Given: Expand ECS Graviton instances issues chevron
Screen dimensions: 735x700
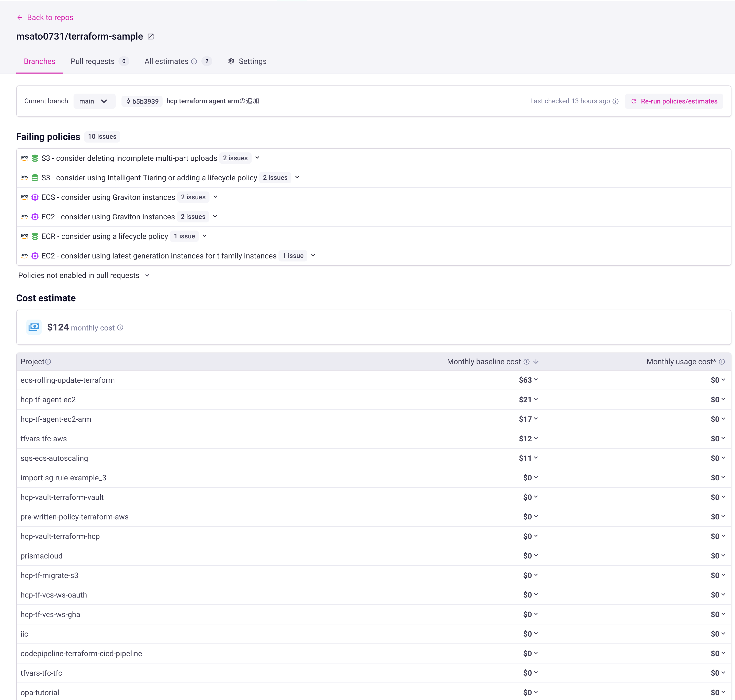Looking at the screenshot, I should coord(215,197).
